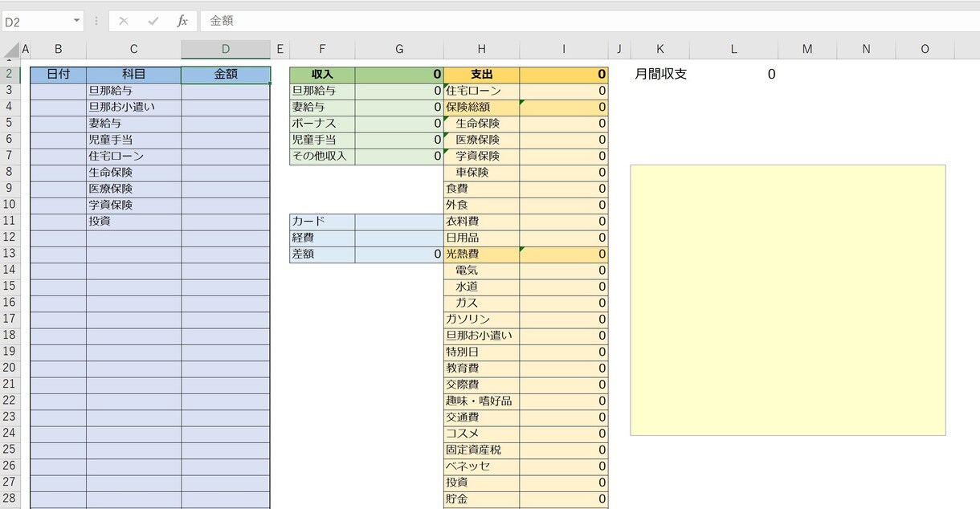980x509 pixels.
Task: Click the 外食 expense cell
Action: (481, 206)
